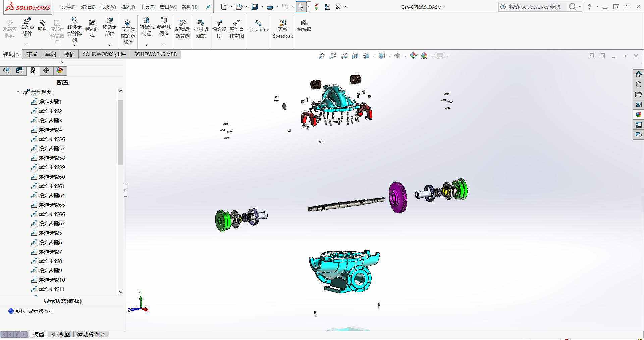Expand Reference Geometry dropdown arrow
This screenshot has height=340, width=644.
(164, 45)
